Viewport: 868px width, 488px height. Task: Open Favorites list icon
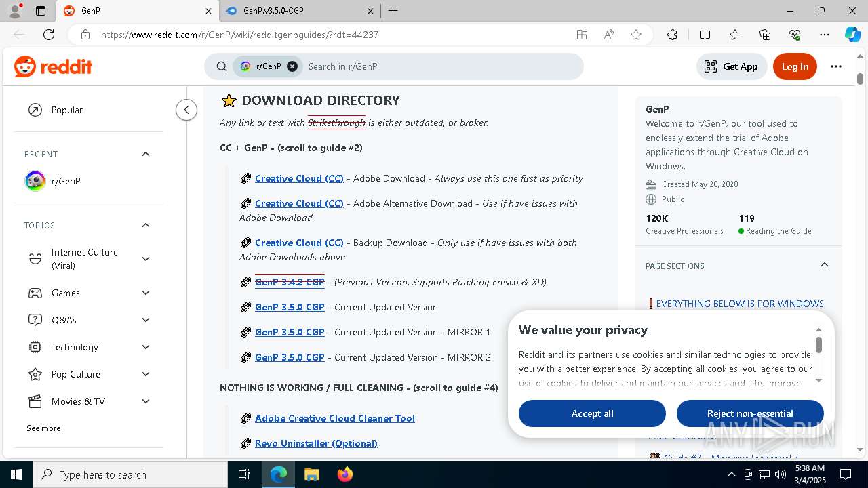tap(735, 35)
